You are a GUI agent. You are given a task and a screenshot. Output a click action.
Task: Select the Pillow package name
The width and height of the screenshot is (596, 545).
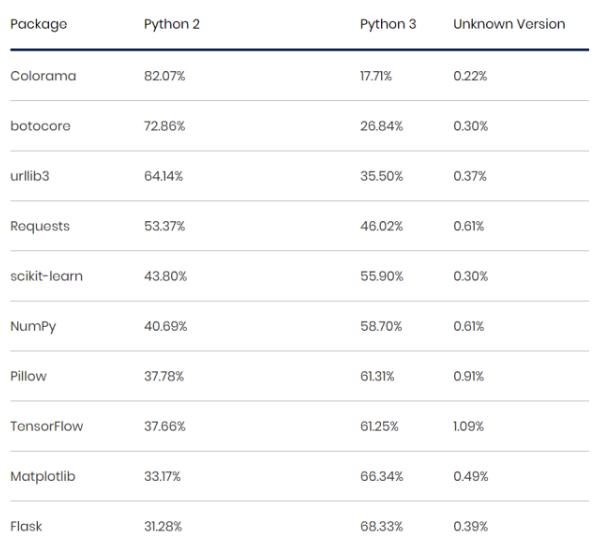pyautogui.click(x=29, y=376)
